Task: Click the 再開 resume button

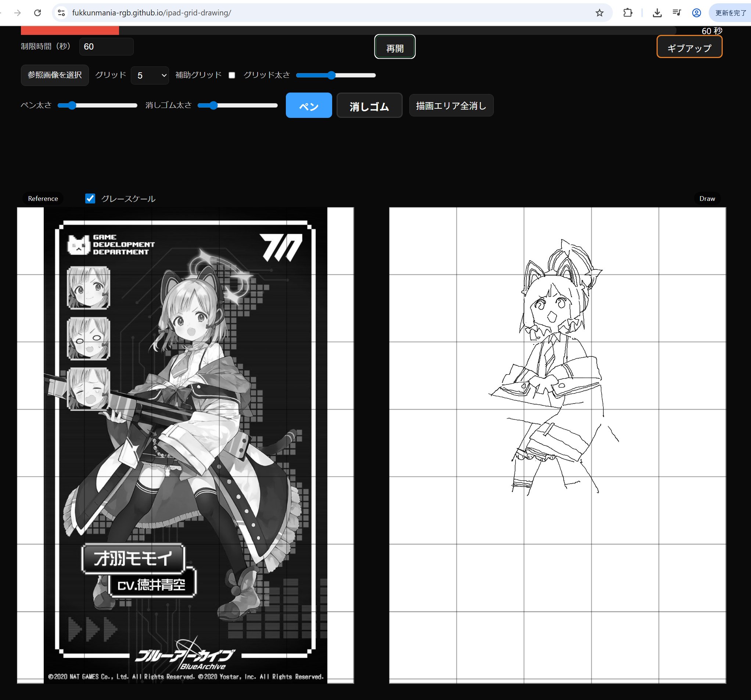Action: point(395,47)
